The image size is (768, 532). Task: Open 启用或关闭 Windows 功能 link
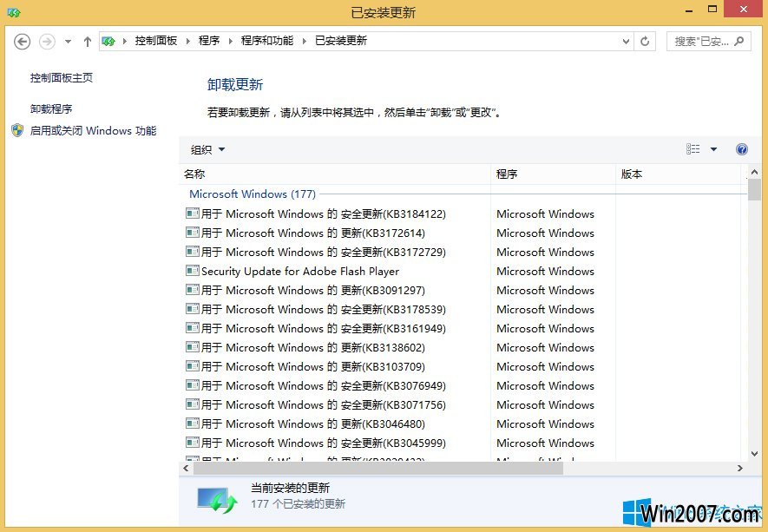tap(93, 131)
